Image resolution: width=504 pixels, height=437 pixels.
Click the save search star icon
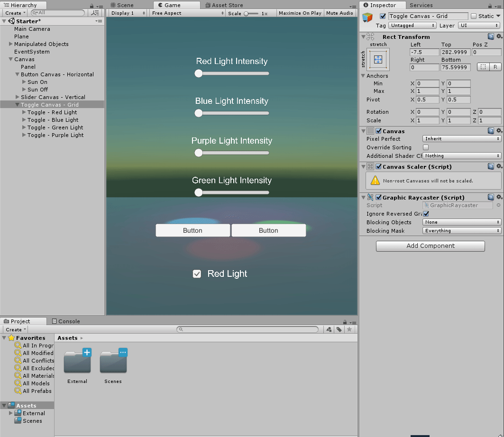pos(349,329)
